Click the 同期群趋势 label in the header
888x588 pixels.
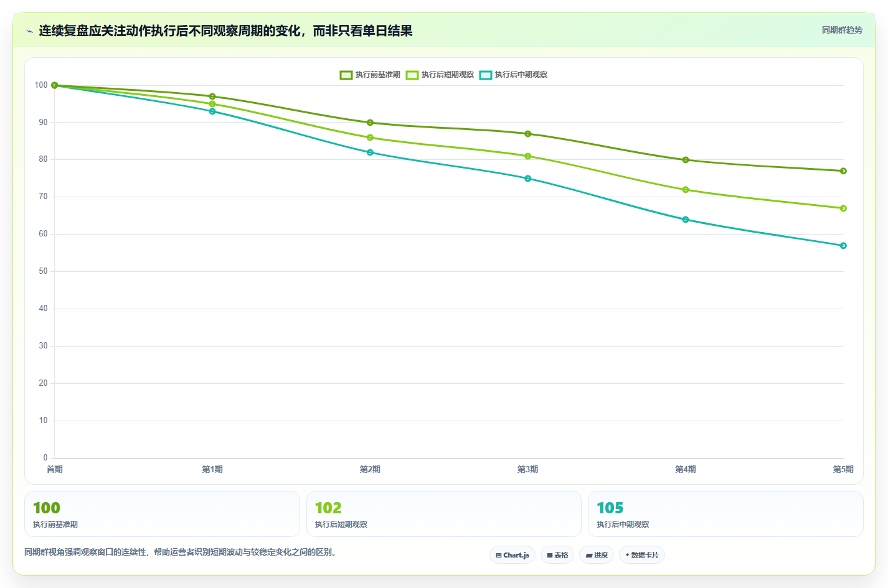[842, 30]
